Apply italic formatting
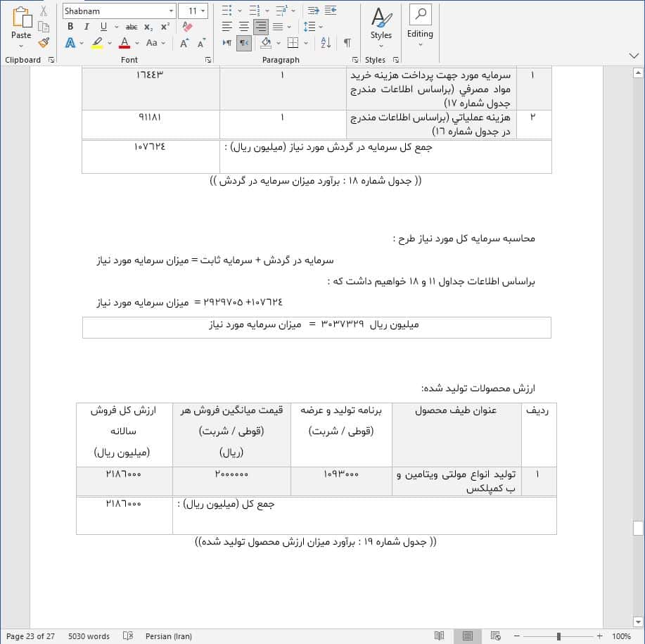Screen dimensions: 645x644 coord(86,26)
